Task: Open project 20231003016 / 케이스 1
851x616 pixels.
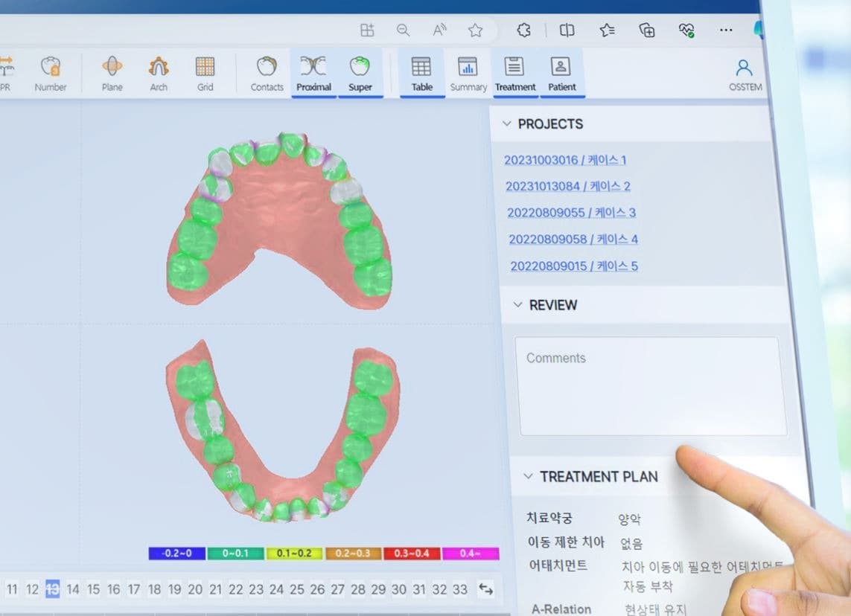Action: 565,160
